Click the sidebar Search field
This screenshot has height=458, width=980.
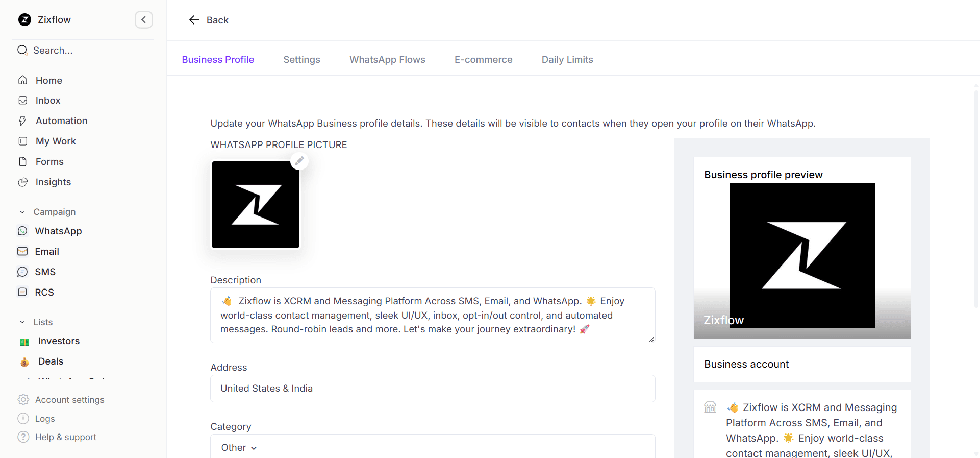click(83, 50)
